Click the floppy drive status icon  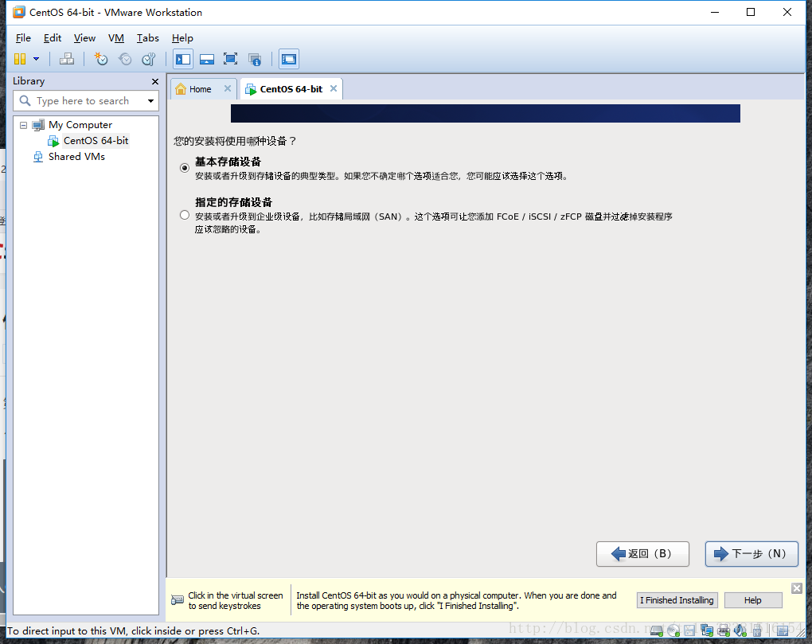[x=689, y=630]
